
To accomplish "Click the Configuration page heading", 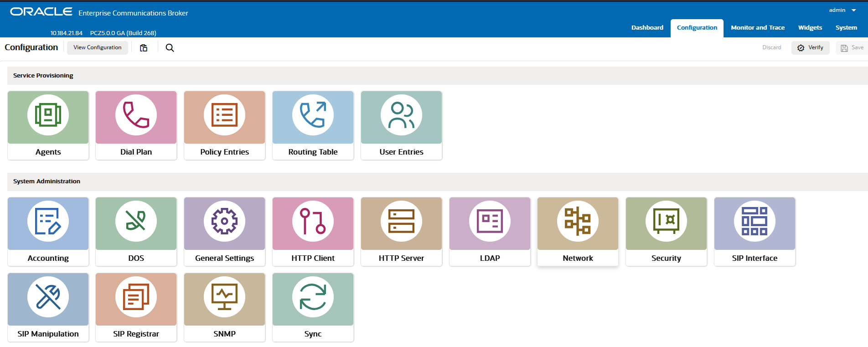I will pos(31,47).
